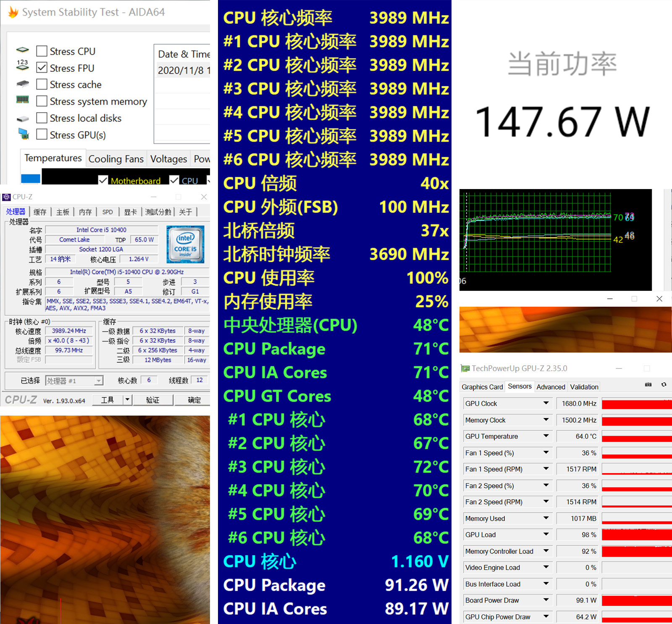Click the Intel Core i5 logo in CPU-Z

click(x=185, y=244)
